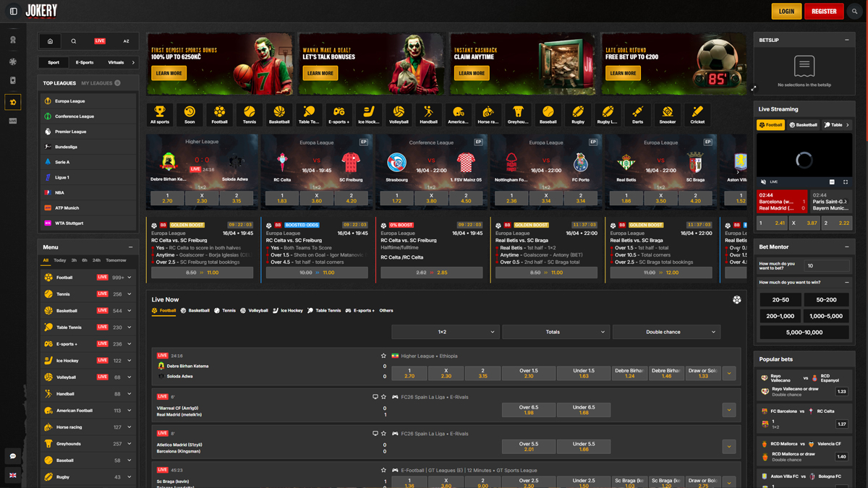Select Basketball tab in Live Streaming

tap(804, 125)
